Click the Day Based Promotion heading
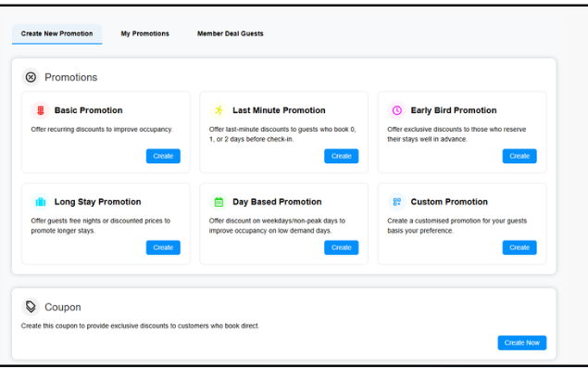The image size is (588, 368). pyautogui.click(x=277, y=202)
